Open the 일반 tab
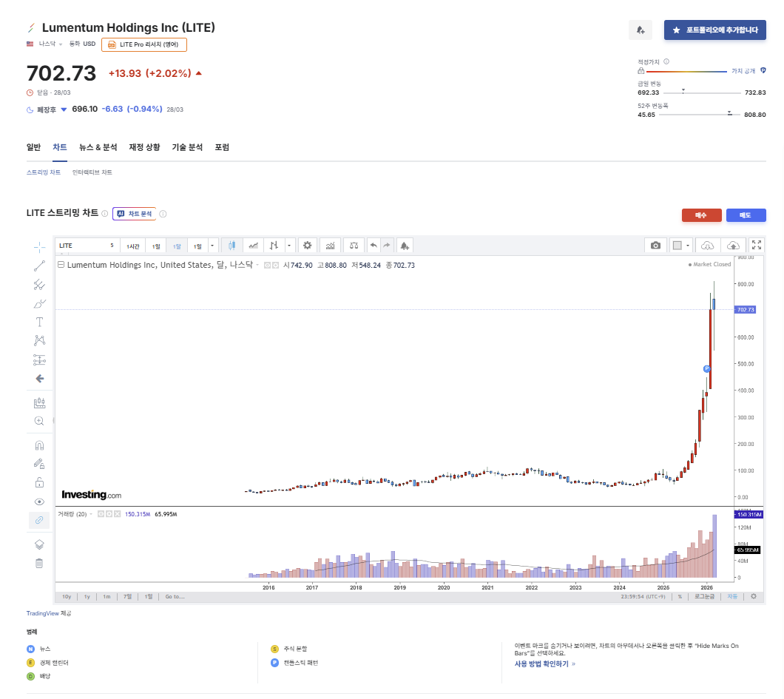 (x=33, y=147)
